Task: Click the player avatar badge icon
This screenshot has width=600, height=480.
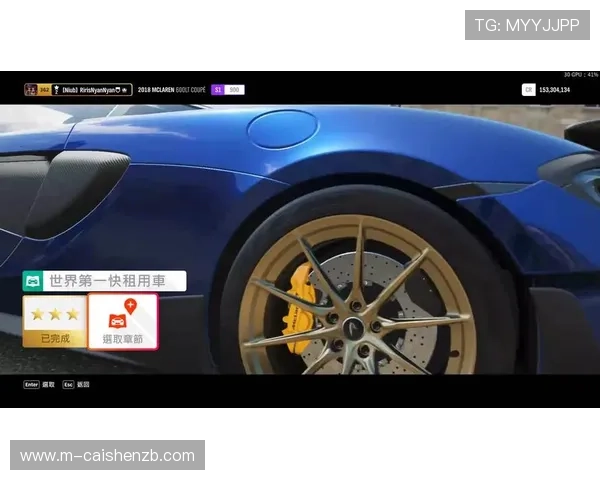Action: (31, 90)
